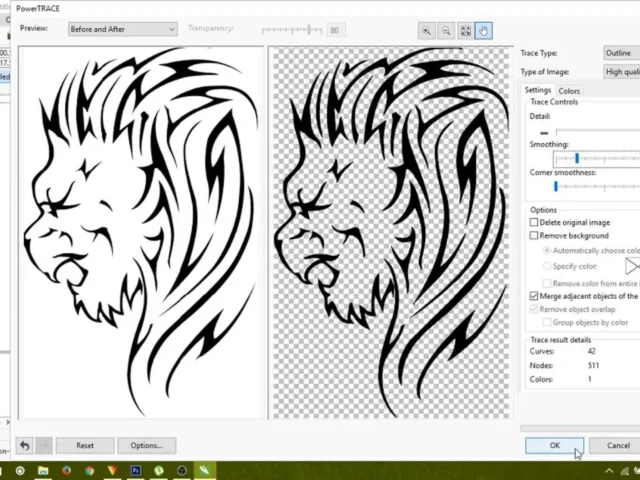Click the After preview trace image

coord(390,232)
